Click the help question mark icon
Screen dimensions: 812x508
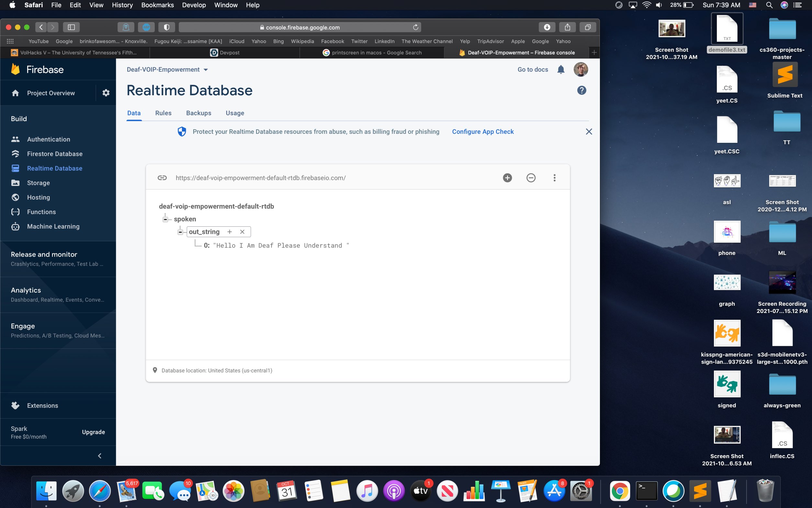pos(581,90)
